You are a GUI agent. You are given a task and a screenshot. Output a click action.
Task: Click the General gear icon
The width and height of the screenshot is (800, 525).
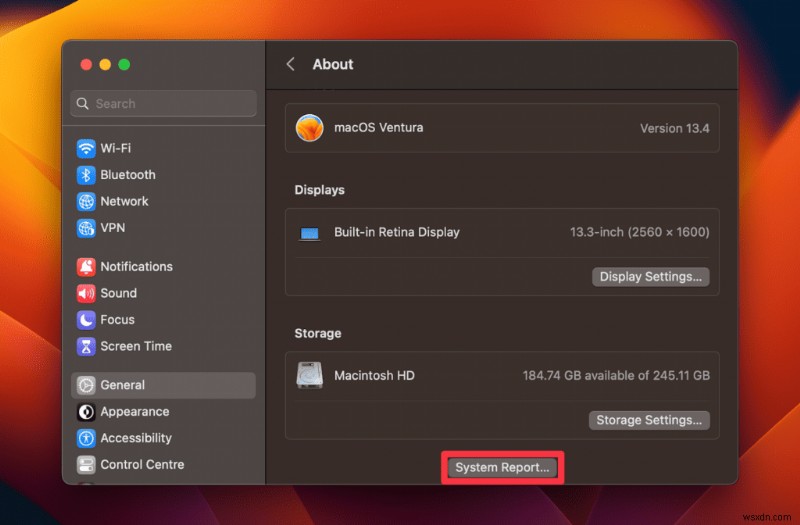[x=86, y=385]
